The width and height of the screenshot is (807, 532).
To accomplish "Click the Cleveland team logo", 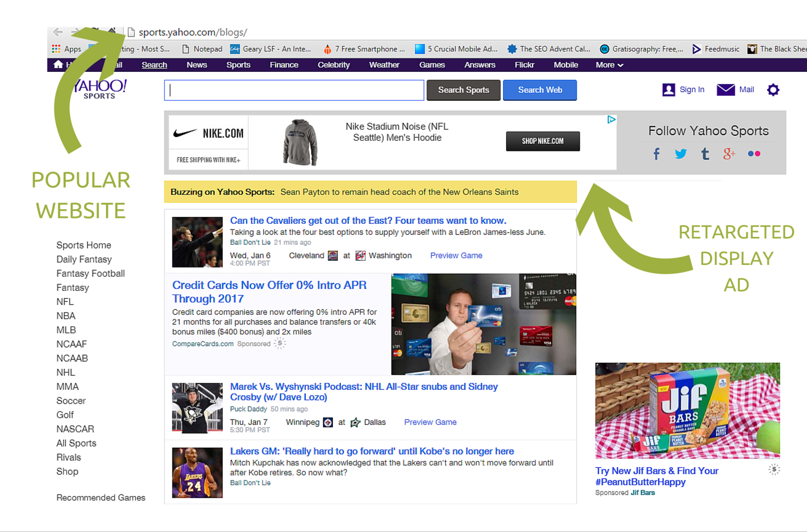I will click(x=333, y=255).
